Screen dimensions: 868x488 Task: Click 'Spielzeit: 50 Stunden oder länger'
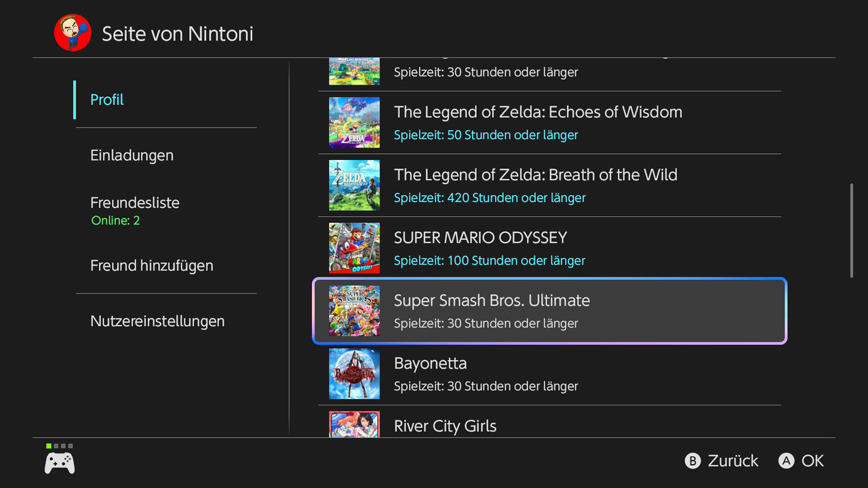click(486, 135)
